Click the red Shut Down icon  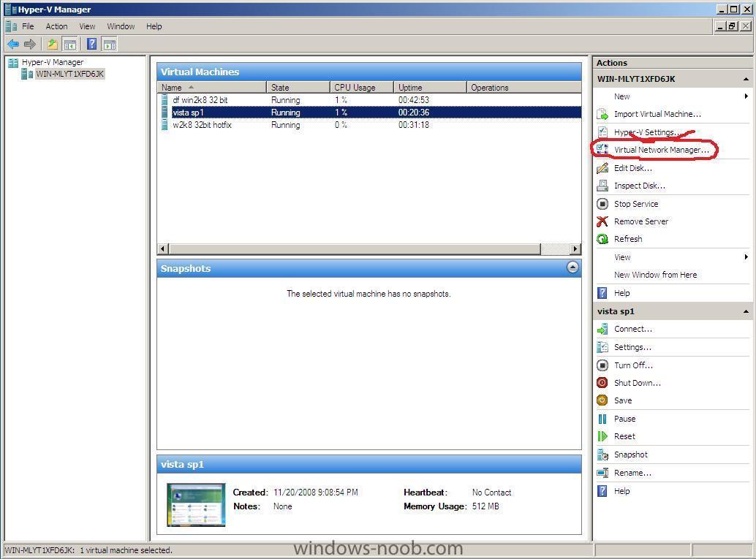tap(602, 383)
